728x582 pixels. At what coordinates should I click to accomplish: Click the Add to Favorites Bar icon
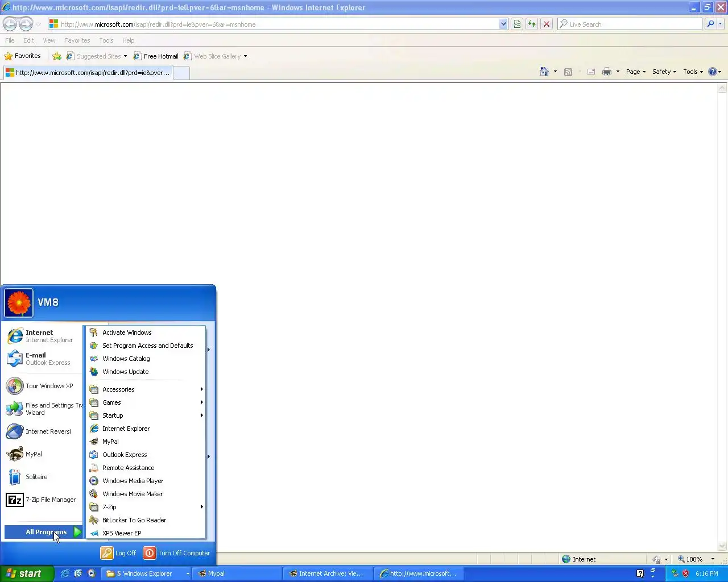coord(57,56)
